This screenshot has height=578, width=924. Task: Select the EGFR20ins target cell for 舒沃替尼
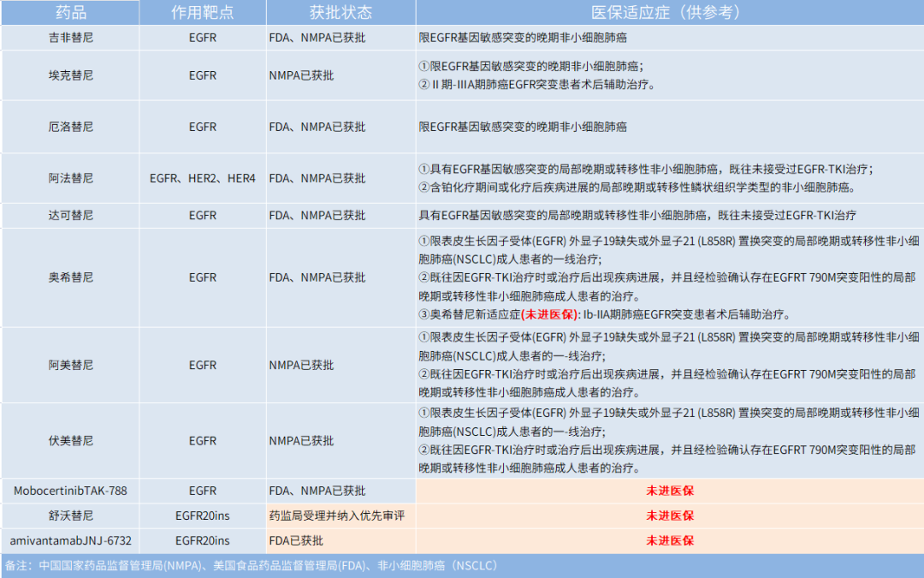point(204,515)
